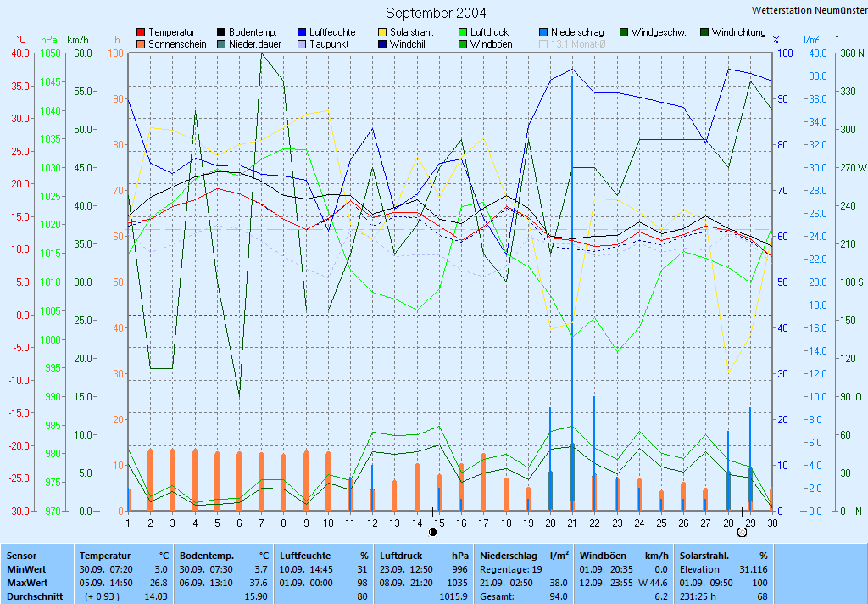Click the Bodentemp. maximum time 06.09. 13:10
This screenshot has height=604, width=868.
206,583
